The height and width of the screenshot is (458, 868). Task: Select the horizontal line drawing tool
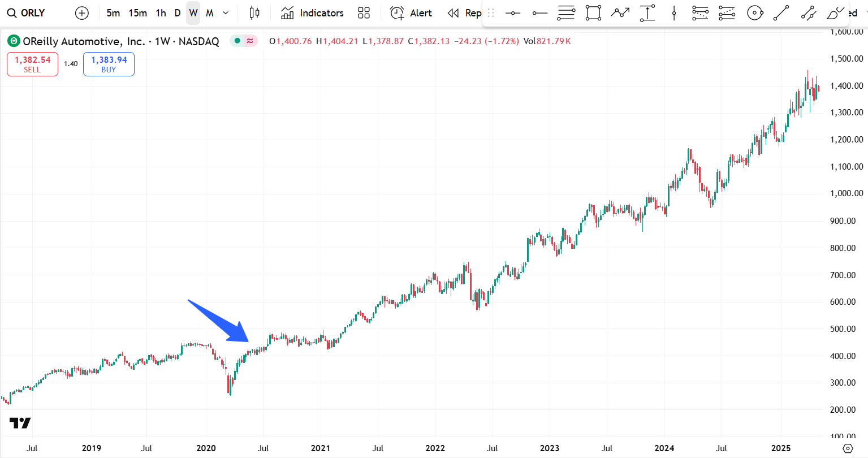[513, 12]
